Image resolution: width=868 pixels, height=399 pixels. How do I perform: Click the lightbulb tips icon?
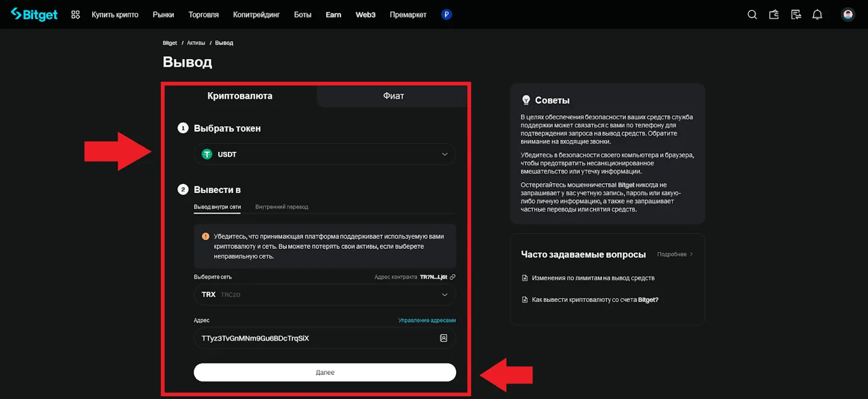(526, 100)
